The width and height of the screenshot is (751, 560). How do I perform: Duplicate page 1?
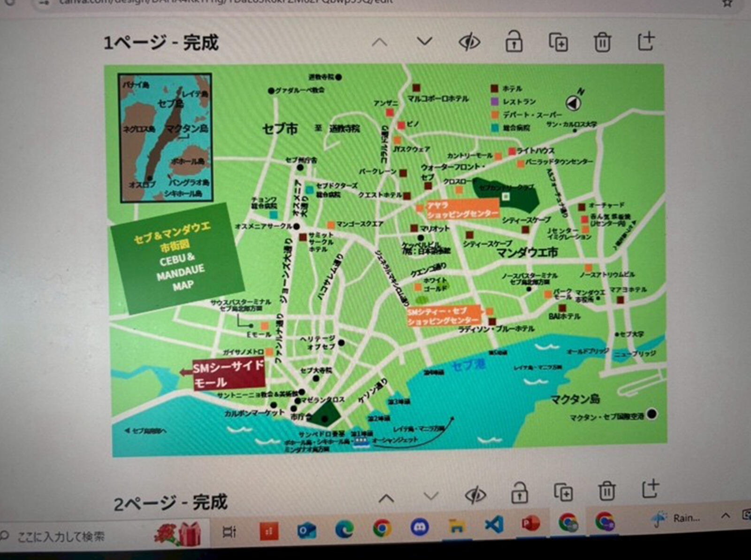pos(559,42)
